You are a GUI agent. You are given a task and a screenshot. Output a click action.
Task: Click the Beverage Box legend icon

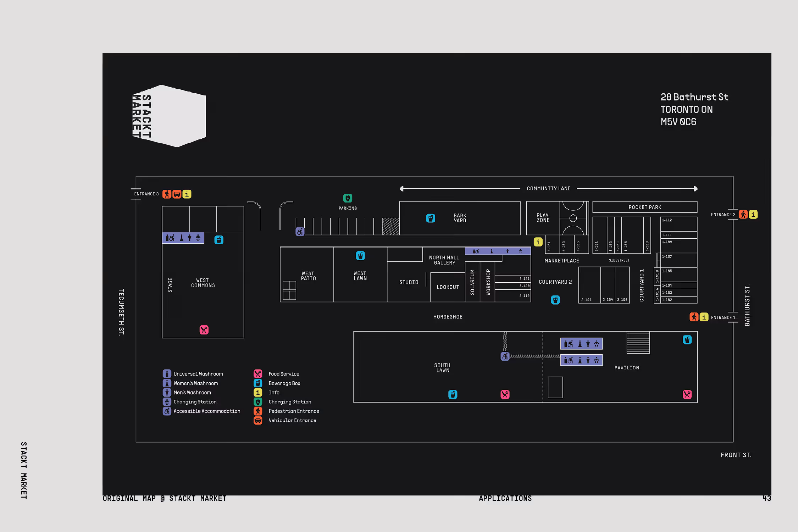point(258,383)
